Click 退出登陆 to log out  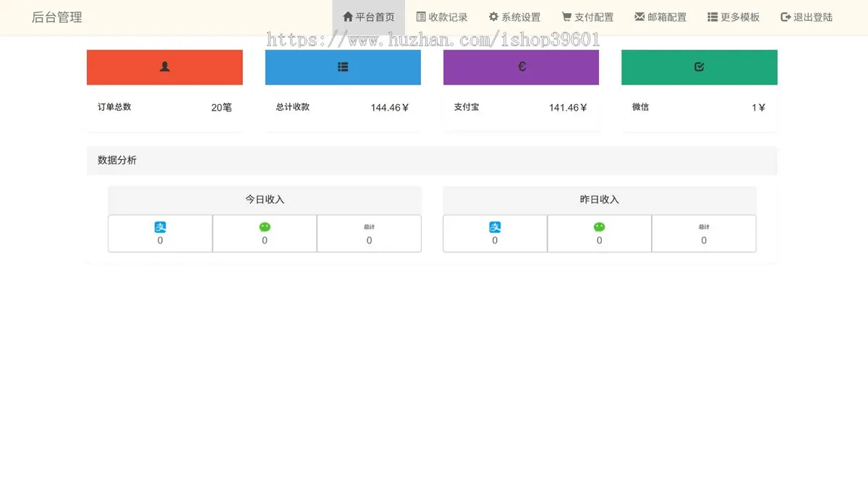[x=807, y=17]
